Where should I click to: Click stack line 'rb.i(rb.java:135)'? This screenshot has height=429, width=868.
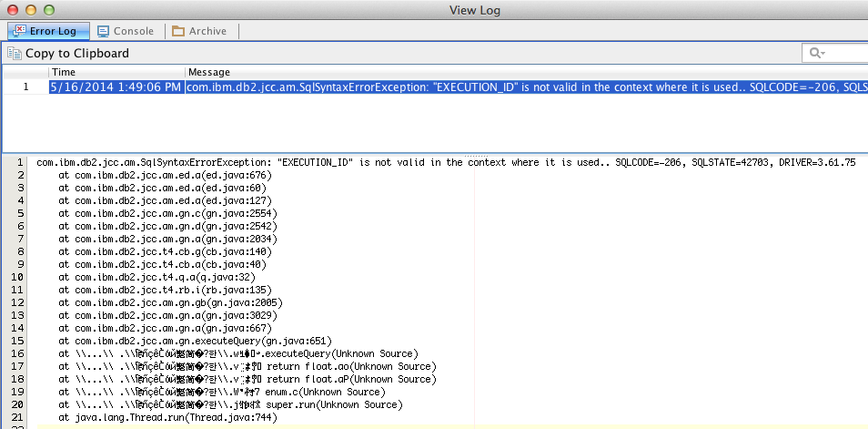click(x=166, y=290)
